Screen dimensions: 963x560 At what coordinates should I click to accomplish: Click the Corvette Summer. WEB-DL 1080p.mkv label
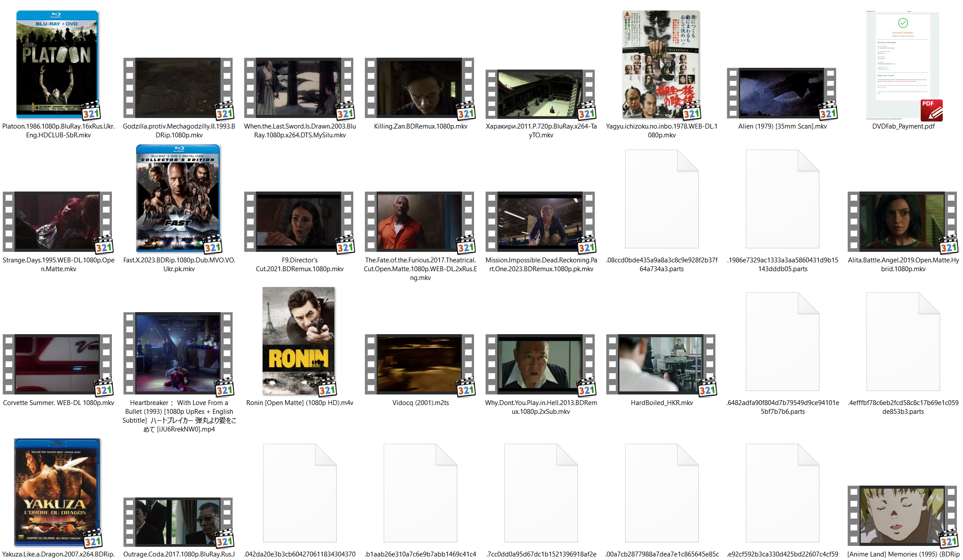(x=59, y=403)
